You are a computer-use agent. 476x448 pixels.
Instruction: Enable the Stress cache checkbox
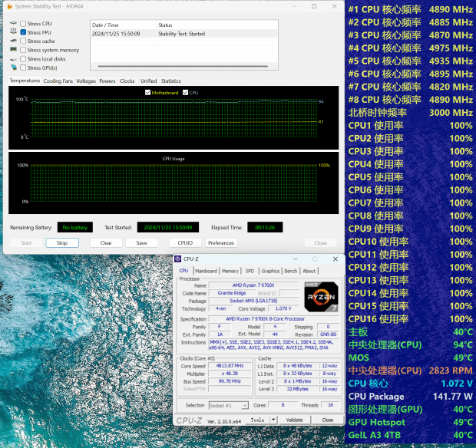click(23, 41)
